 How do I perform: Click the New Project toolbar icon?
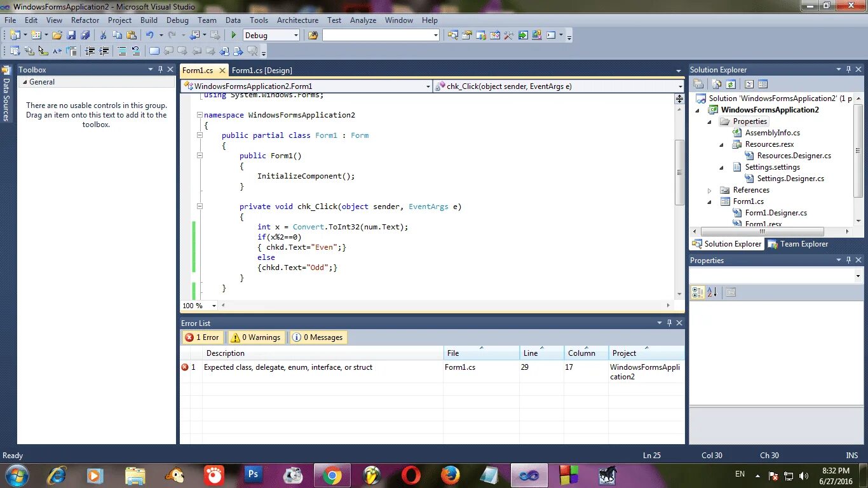coord(15,36)
